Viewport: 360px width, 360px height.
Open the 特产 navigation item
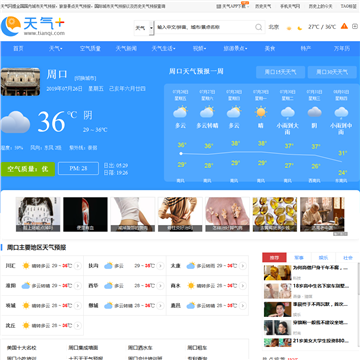(306, 49)
